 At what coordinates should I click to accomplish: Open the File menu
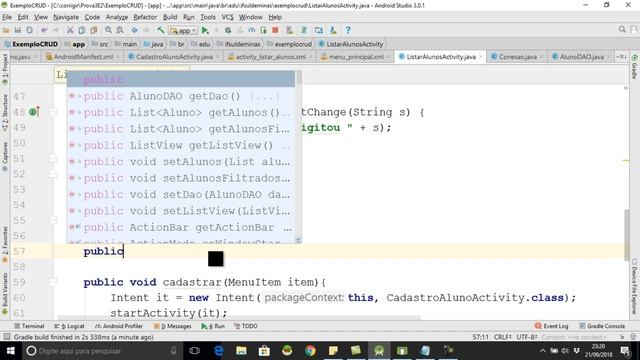point(7,17)
